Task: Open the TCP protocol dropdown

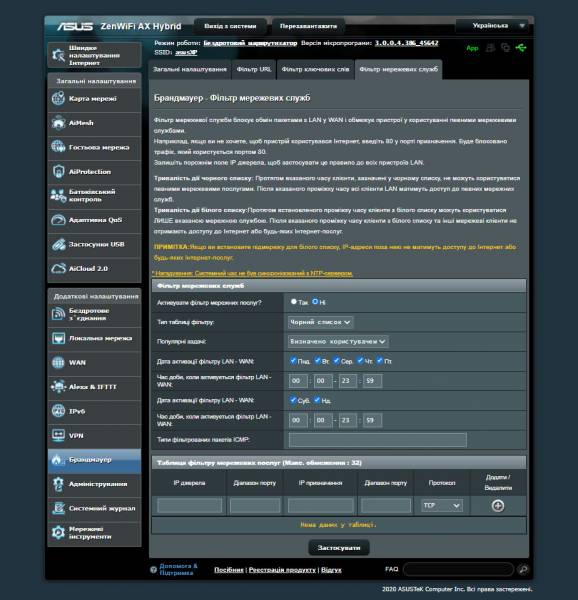Action: tap(441, 505)
